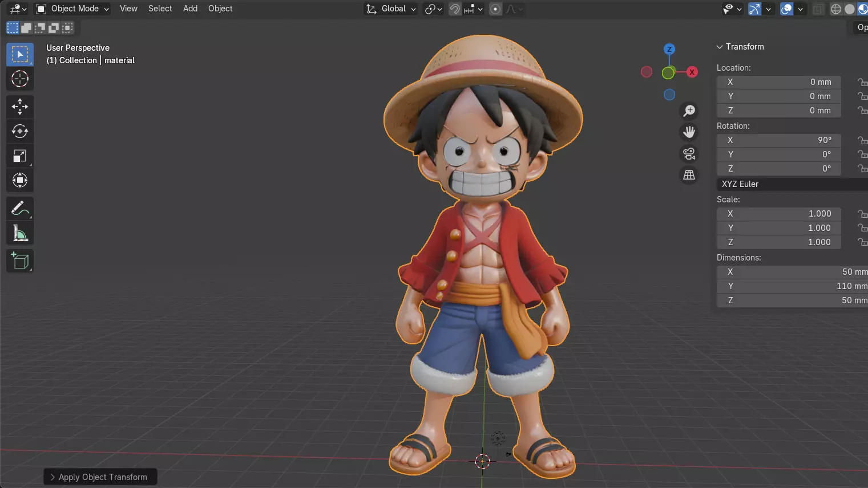Click the red X axis gizmo handle
868x488 pixels.
point(692,72)
